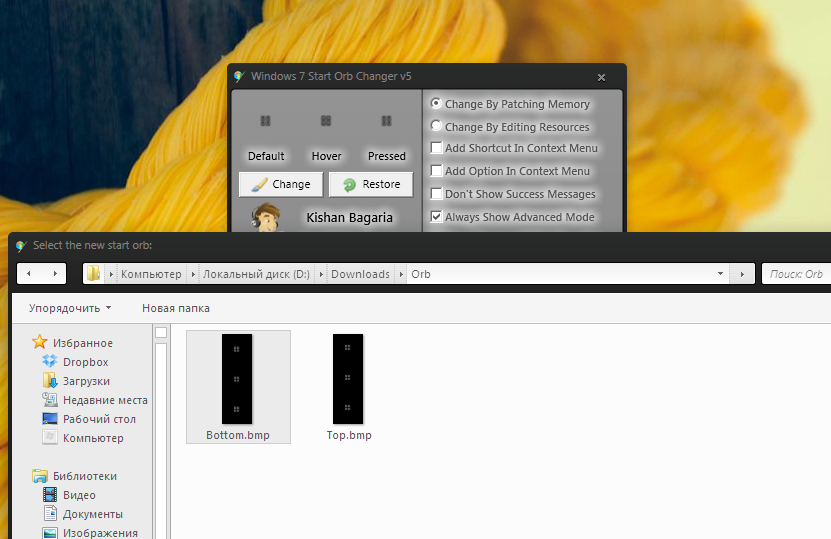Viewport: 831px width, 539px height.
Task: Expand arrow after Компьютер breadcrumb
Action: point(193,274)
